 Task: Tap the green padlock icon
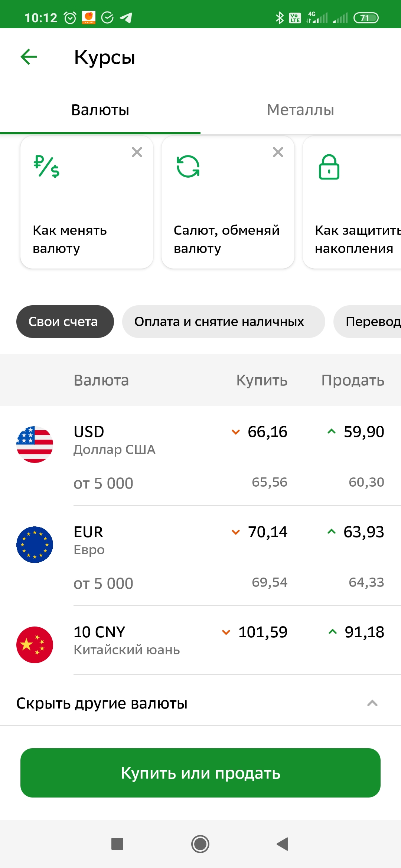click(329, 167)
